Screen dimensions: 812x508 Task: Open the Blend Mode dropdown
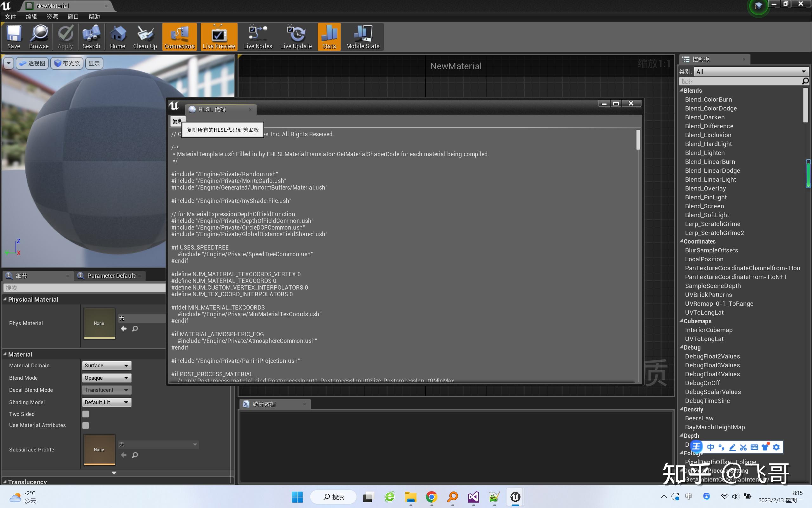pyautogui.click(x=106, y=378)
